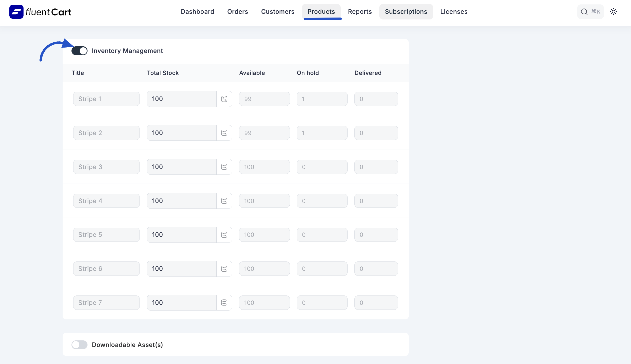Image resolution: width=631 pixels, height=364 pixels.
Task: Open the Stripe 4 stock adjustment control
Action: (x=224, y=201)
